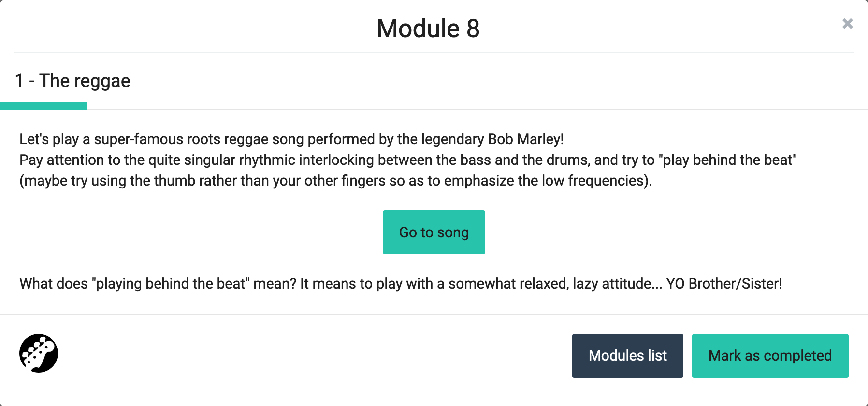
Task: Click the bass guitar headstock logo
Action: (x=39, y=353)
